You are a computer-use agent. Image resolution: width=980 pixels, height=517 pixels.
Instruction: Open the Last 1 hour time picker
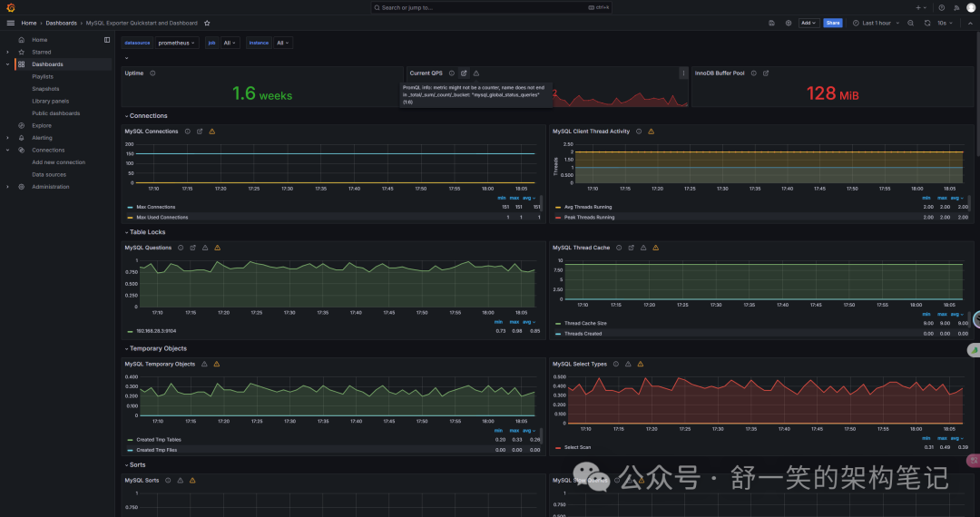[876, 23]
